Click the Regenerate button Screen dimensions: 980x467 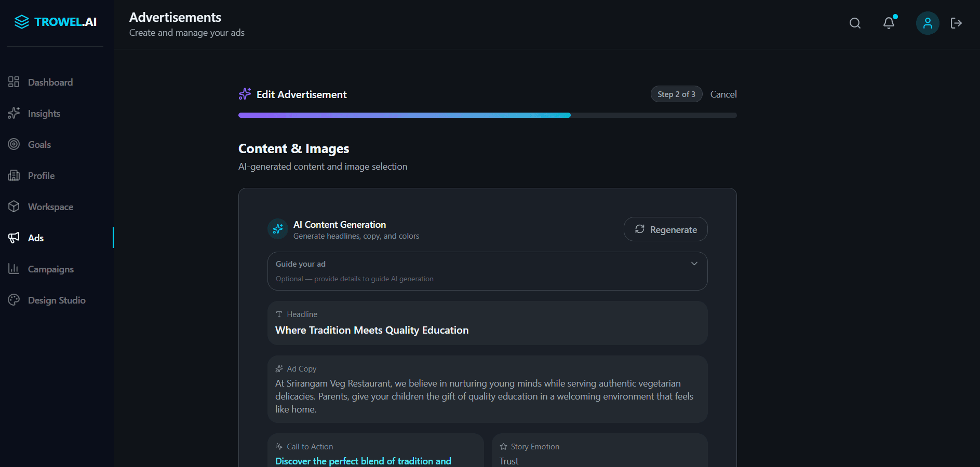665,229
